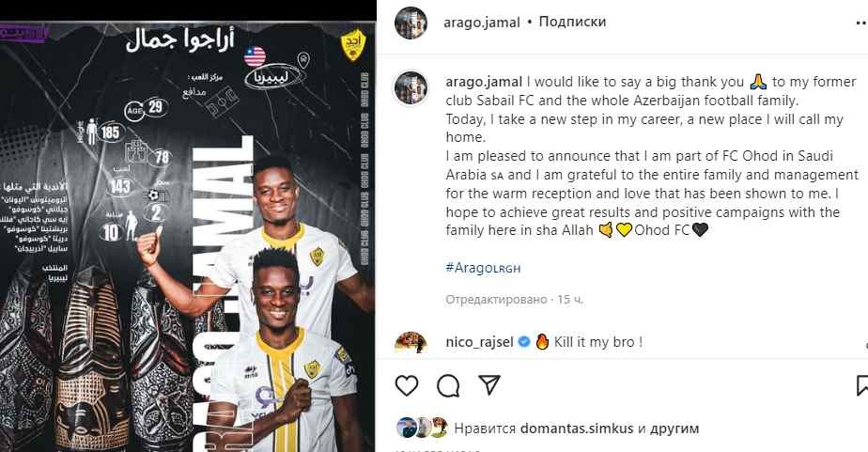The width and height of the screenshot is (868, 452).
Task: Open more options ellipsis in header
Action: (861, 23)
